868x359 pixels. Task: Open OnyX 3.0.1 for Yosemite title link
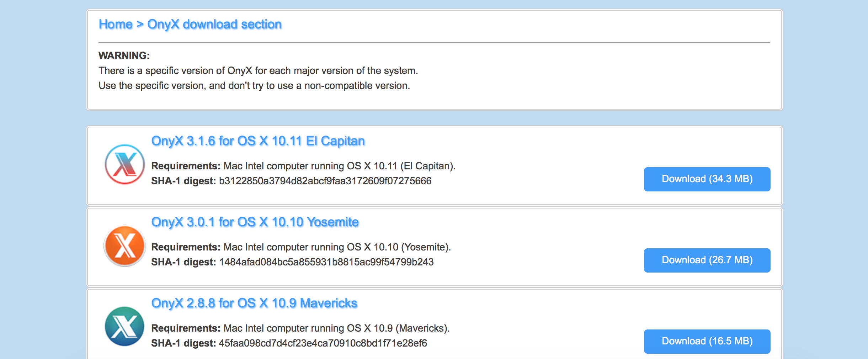(255, 222)
